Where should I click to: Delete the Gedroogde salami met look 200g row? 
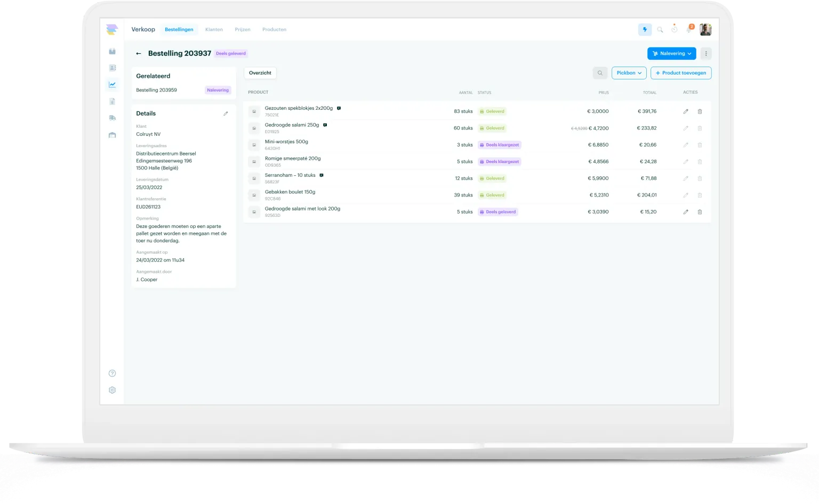coord(700,212)
